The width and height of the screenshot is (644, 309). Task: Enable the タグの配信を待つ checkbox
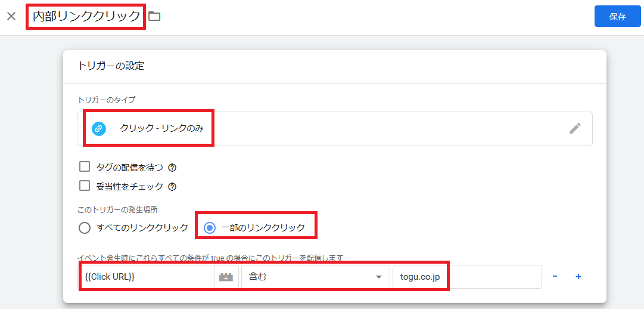click(85, 166)
